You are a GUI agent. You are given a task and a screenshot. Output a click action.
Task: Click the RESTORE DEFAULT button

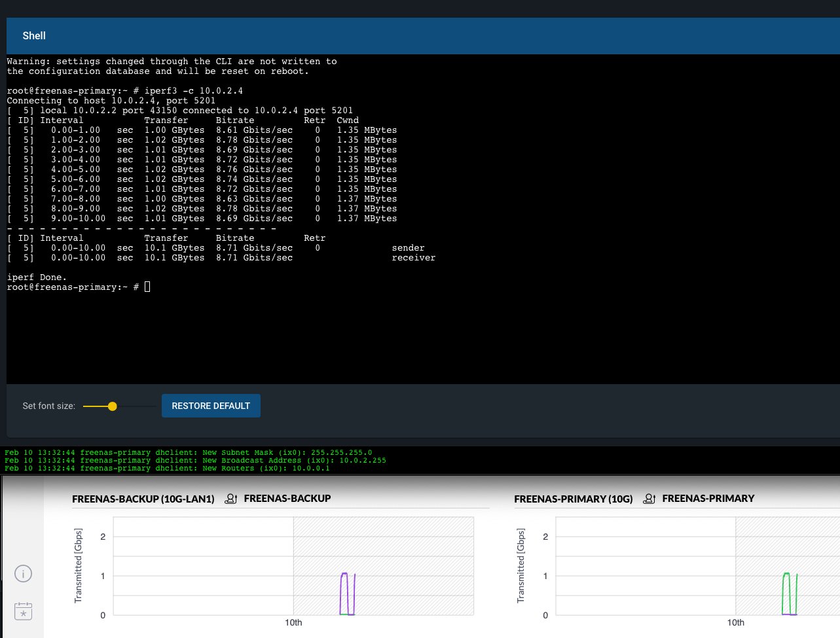point(211,406)
